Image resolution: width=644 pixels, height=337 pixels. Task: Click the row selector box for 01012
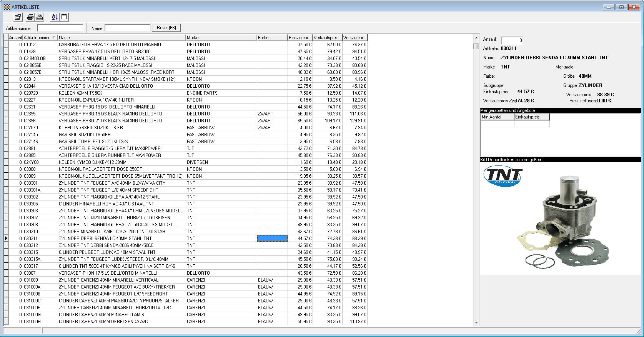pos(6,45)
